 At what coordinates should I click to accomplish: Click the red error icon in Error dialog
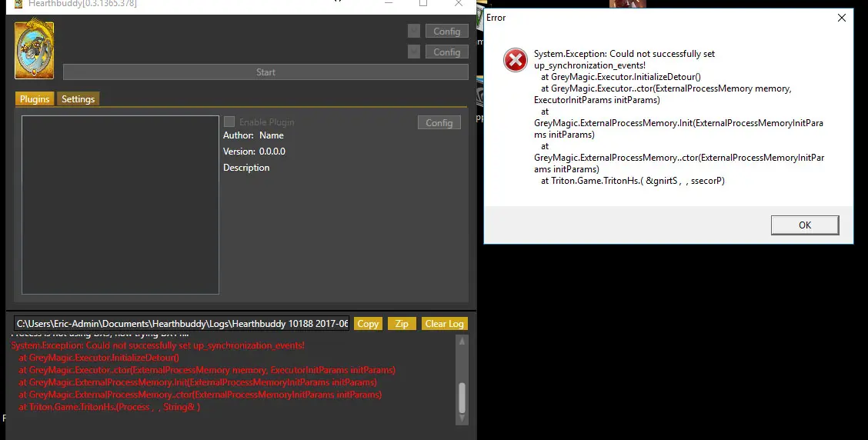coord(515,60)
